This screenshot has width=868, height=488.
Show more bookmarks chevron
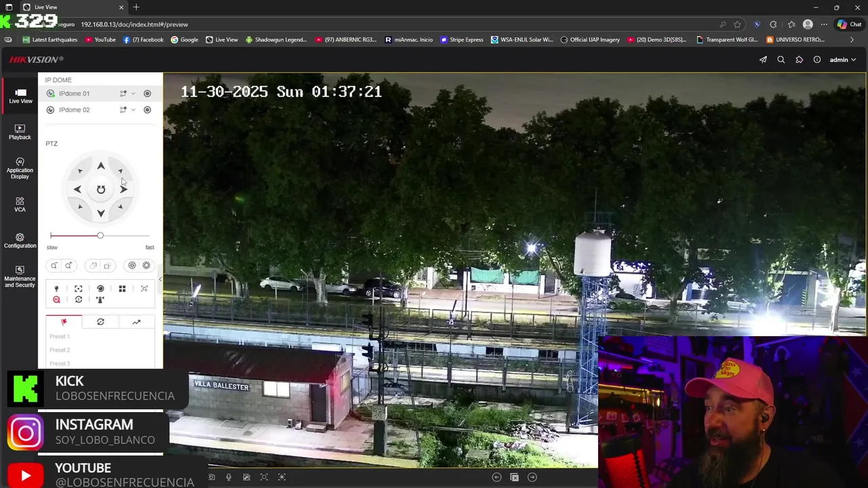(852, 40)
